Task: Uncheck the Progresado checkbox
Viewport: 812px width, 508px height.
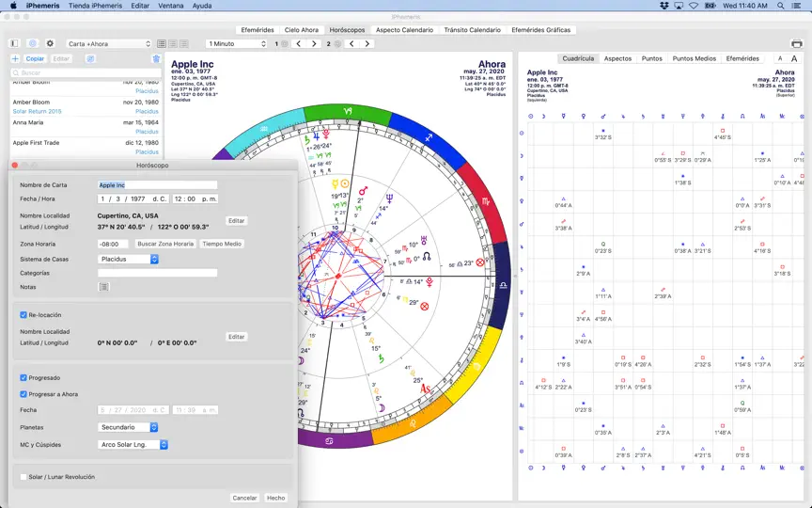Action: point(23,378)
